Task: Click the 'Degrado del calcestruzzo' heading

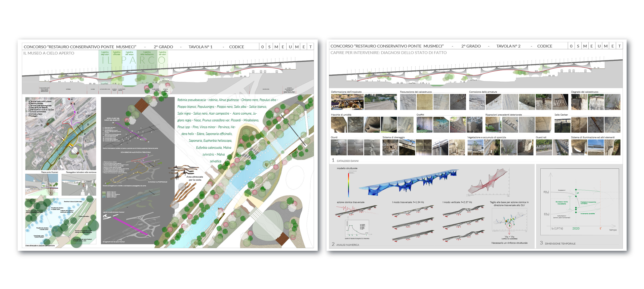Action: click(585, 92)
